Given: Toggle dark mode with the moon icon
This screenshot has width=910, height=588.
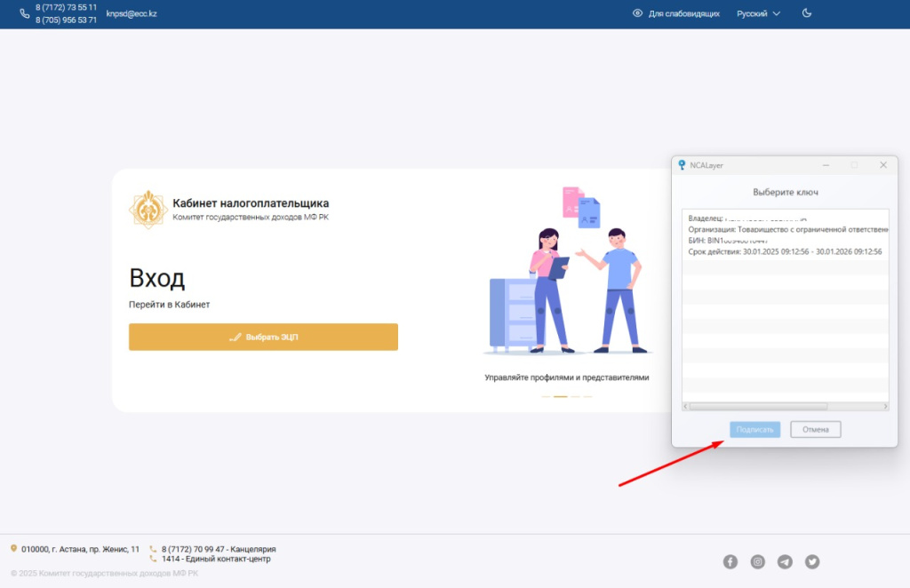Looking at the screenshot, I should 806,13.
